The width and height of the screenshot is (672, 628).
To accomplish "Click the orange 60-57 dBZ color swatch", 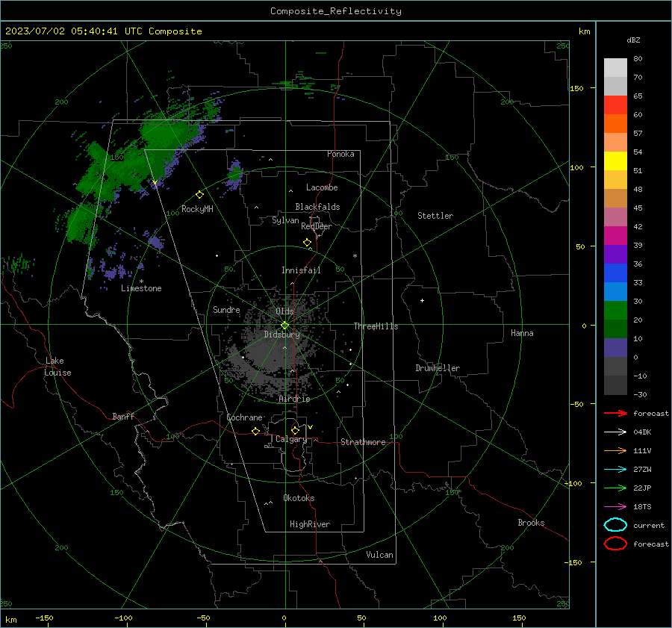I will 615,124.
